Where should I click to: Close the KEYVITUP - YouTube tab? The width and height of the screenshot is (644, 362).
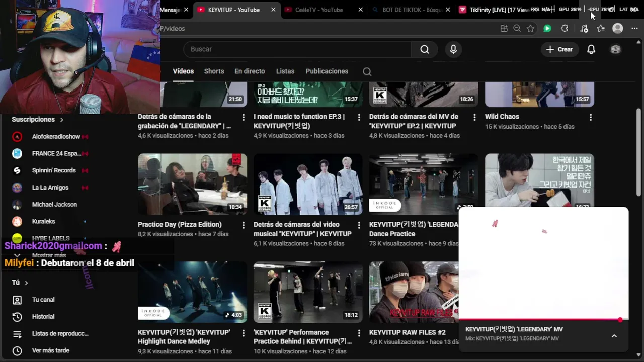[x=273, y=10]
